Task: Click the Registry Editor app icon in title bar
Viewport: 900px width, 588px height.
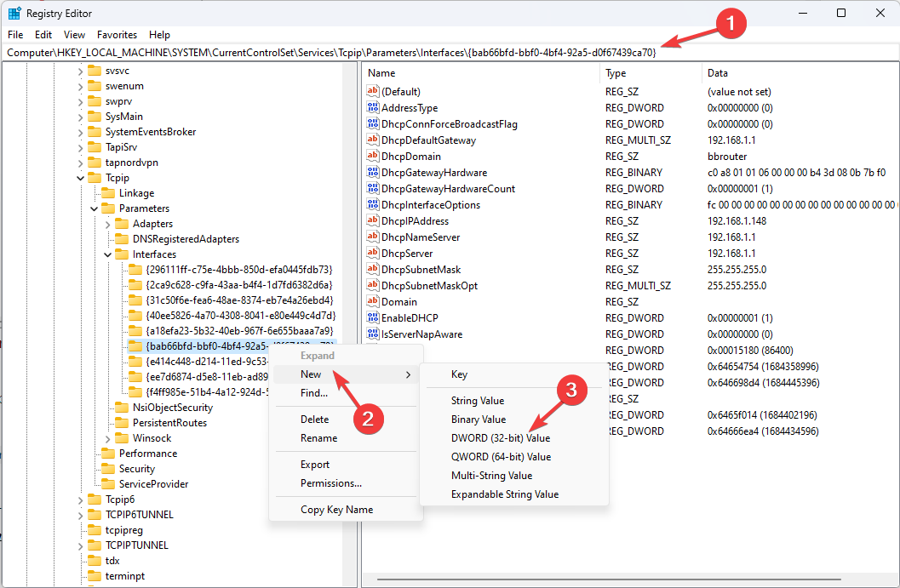Action: [14, 14]
